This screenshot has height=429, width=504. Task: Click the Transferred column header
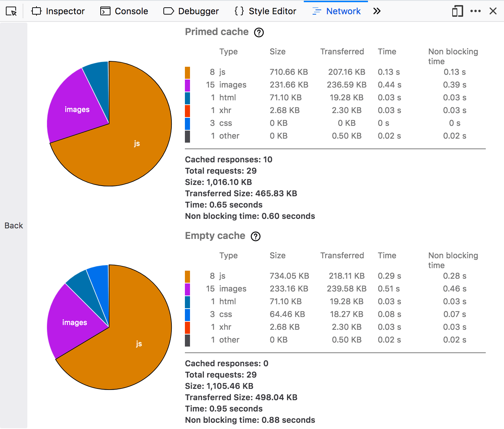(x=342, y=51)
